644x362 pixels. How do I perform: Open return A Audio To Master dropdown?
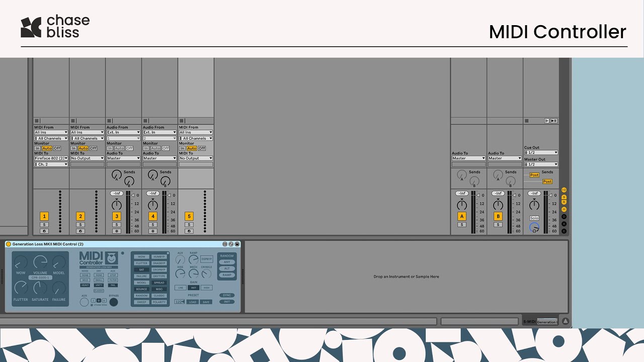pyautogui.click(x=468, y=158)
